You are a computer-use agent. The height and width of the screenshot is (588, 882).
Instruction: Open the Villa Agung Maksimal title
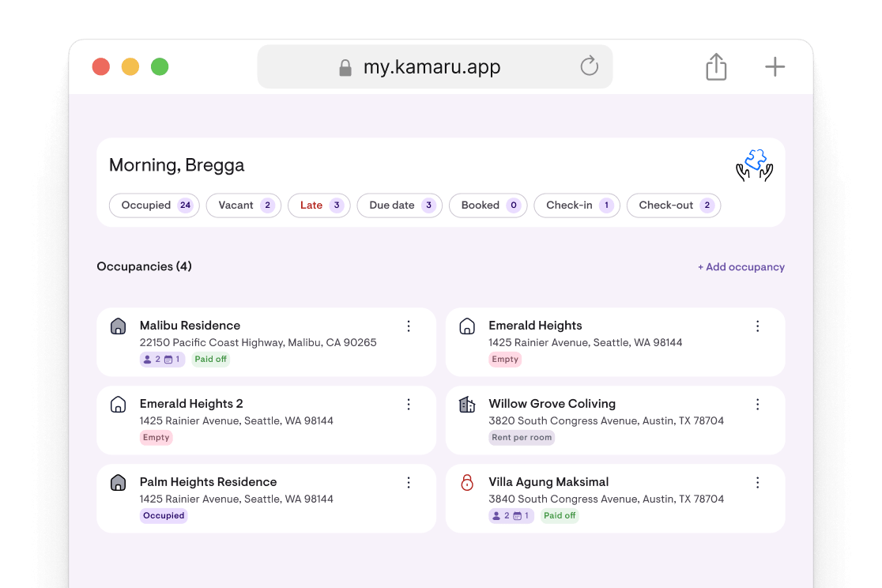(548, 481)
